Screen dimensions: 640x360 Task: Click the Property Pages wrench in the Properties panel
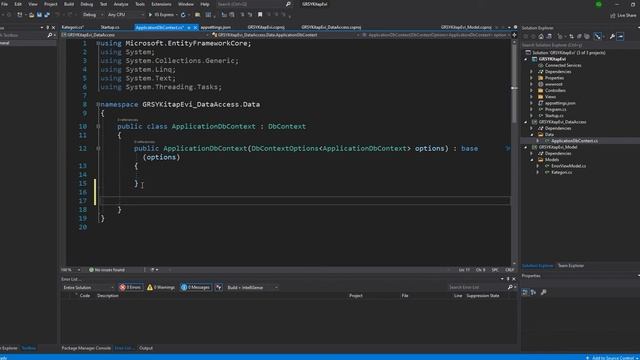coord(543,292)
